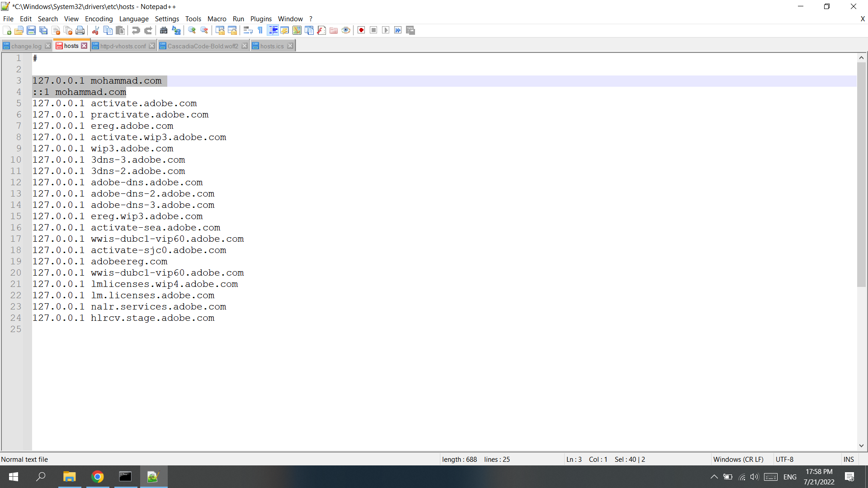
Task: Open the Plugins menu
Action: (x=261, y=19)
